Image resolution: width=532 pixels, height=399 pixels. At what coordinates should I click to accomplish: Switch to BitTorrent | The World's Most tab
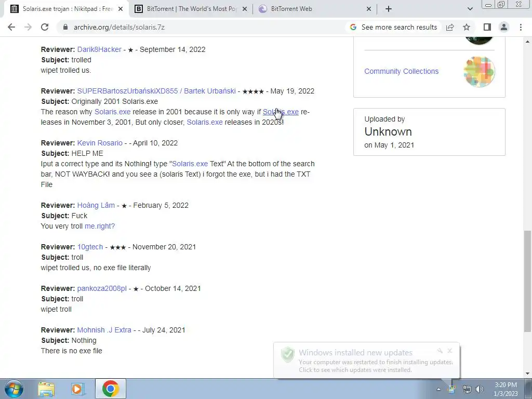tap(190, 9)
